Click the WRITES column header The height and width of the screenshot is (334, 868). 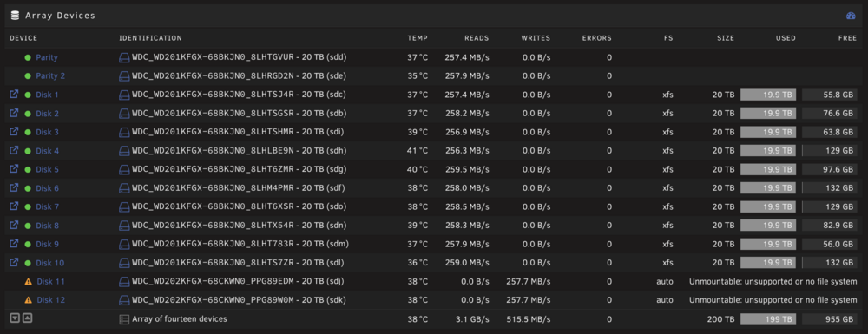point(536,38)
